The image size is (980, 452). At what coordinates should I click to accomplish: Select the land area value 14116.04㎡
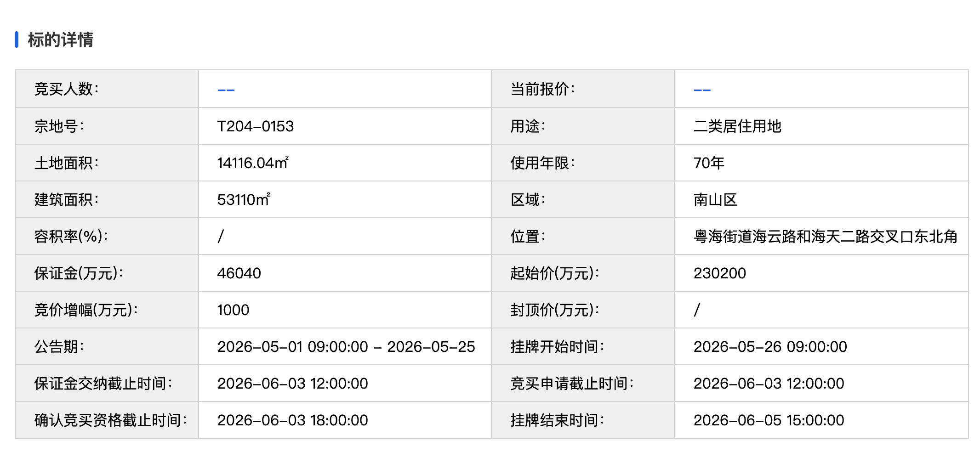[x=253, y=163]
